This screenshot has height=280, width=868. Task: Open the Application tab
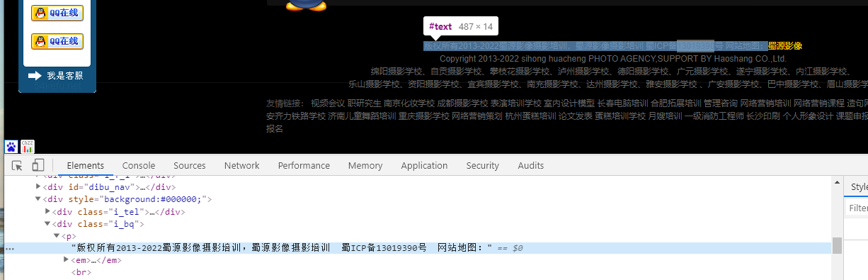[424, 165]
